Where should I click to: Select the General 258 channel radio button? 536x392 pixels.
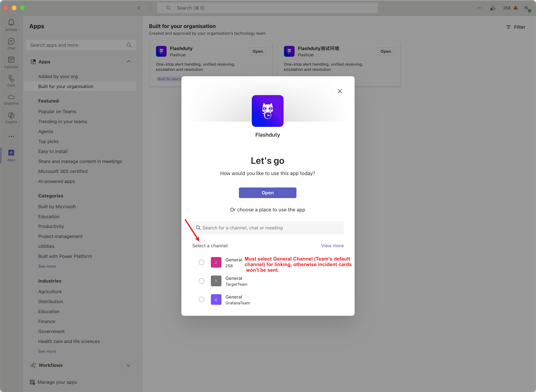coord(201,262)
